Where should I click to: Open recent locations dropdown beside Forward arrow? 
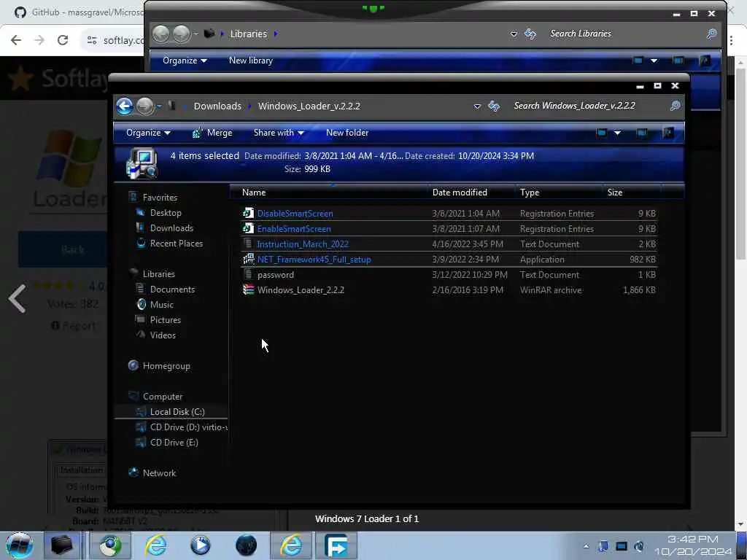click(x=159, y=106)
